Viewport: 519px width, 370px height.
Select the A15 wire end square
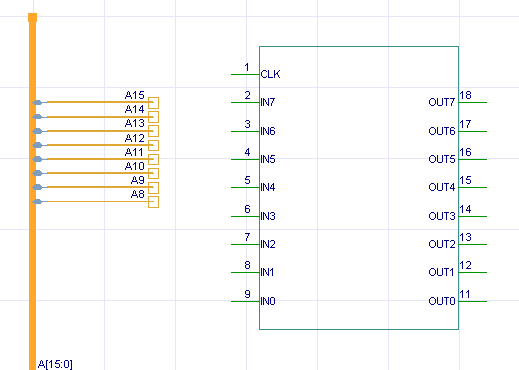153,103
